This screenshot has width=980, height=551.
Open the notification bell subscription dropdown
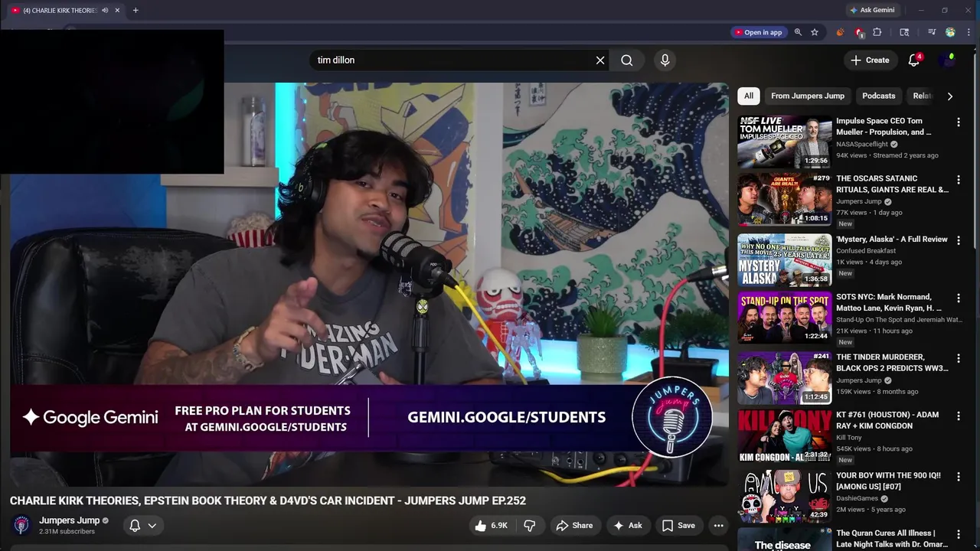[143, 526]
